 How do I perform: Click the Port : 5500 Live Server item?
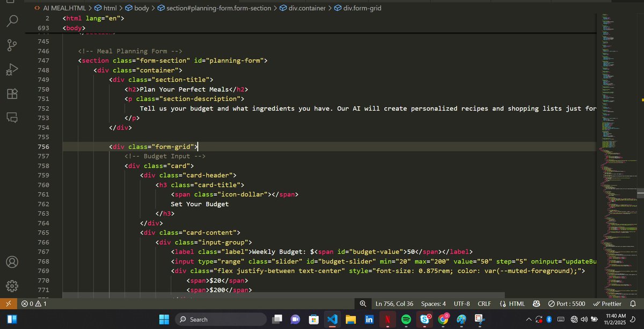pos(567,304)
